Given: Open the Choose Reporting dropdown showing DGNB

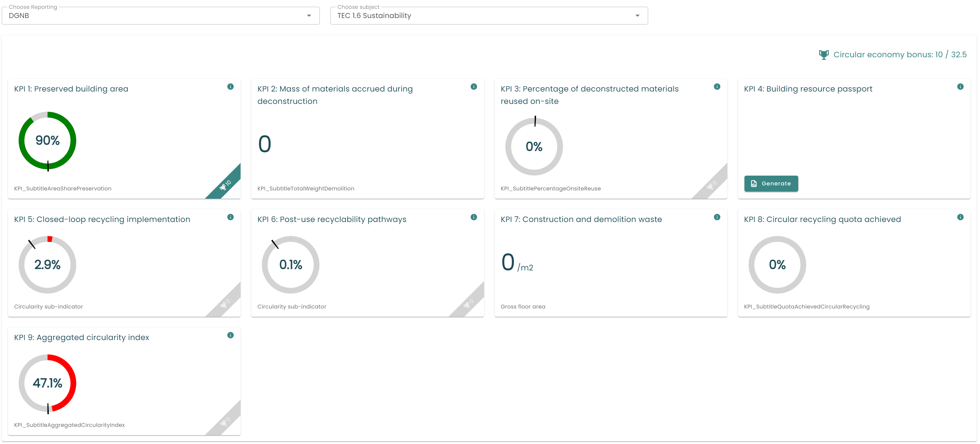Looking at the screenshot, I should click(x=160, y=16).
